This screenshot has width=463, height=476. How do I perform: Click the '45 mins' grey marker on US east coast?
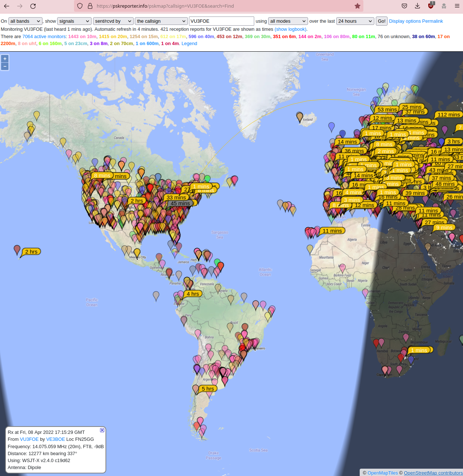pos(180,203)
